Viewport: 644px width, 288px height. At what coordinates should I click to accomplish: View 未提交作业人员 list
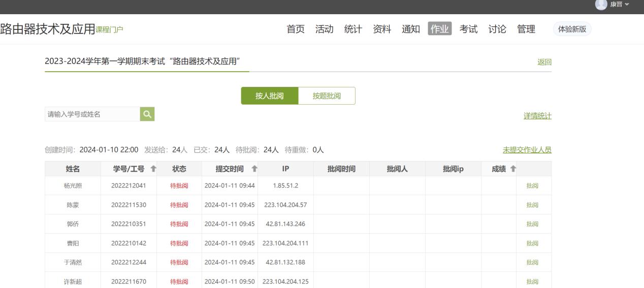point(527,150)
